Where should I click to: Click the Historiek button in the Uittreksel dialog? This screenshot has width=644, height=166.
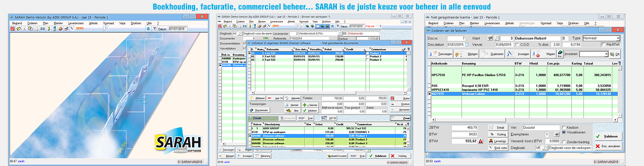point(292,98)
